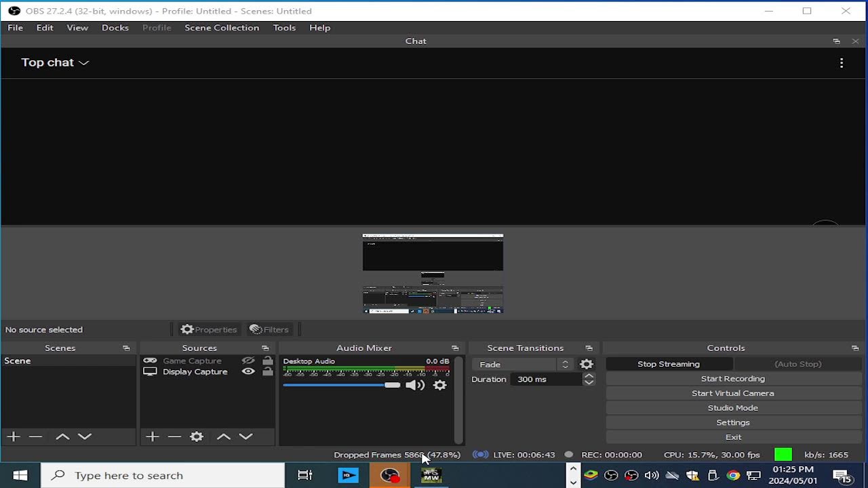Screen dimensions: 868x488
Task: Click Start Virtual Camera
Action: pos(733,393)
